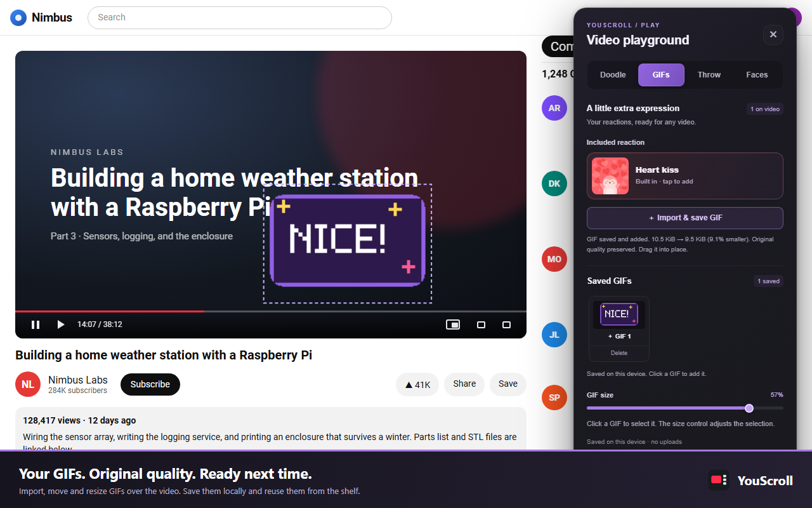The image size is (812, 508).
Task: Open the MO commenter avatar
Action: (x=554, y=259)
